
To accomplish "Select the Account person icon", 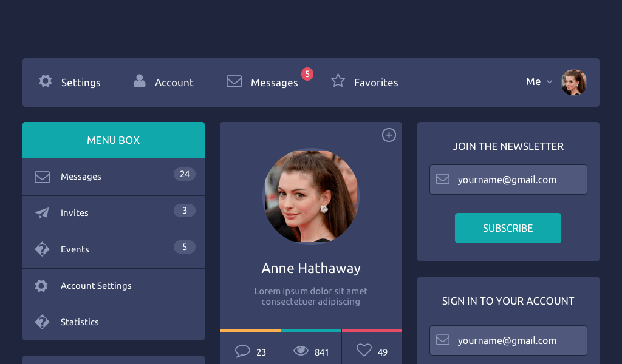I will tap(140, 81).
